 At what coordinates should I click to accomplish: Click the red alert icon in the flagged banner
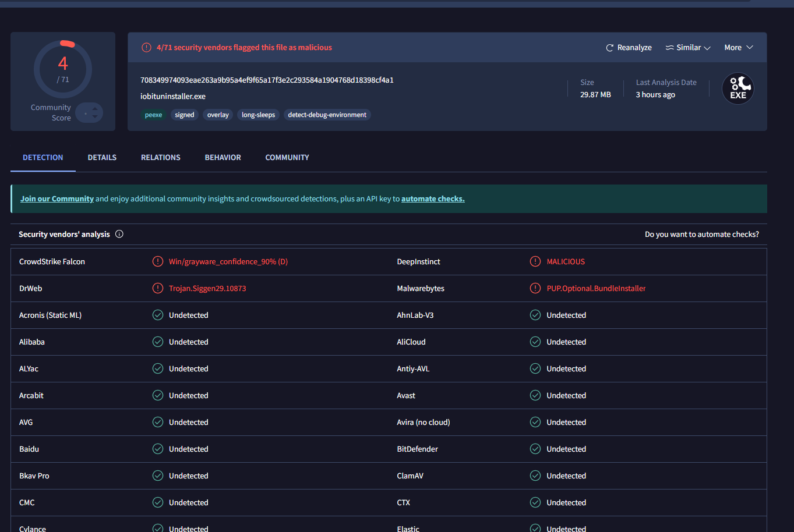pos(146,48)
